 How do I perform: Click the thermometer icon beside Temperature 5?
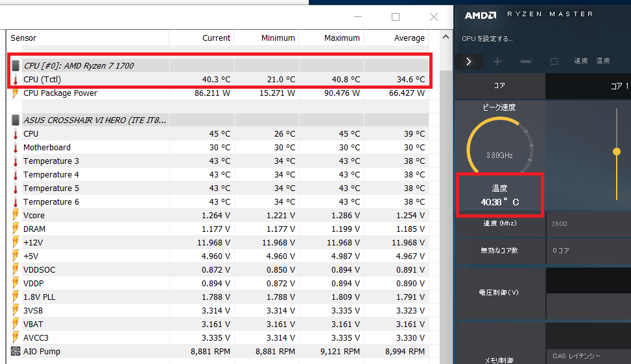(x=16, y=188)
